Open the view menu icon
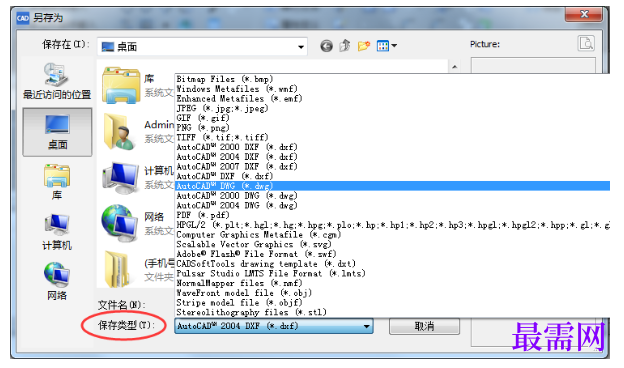The width and height of the screenshot is (624, 368). (x=386, y=46)
